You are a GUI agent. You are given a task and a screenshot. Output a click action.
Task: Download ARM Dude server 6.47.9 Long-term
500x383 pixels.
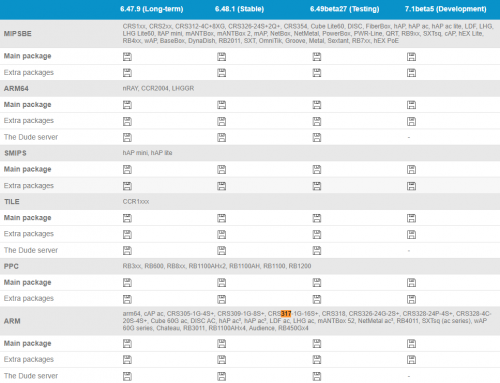click(127, 376)
